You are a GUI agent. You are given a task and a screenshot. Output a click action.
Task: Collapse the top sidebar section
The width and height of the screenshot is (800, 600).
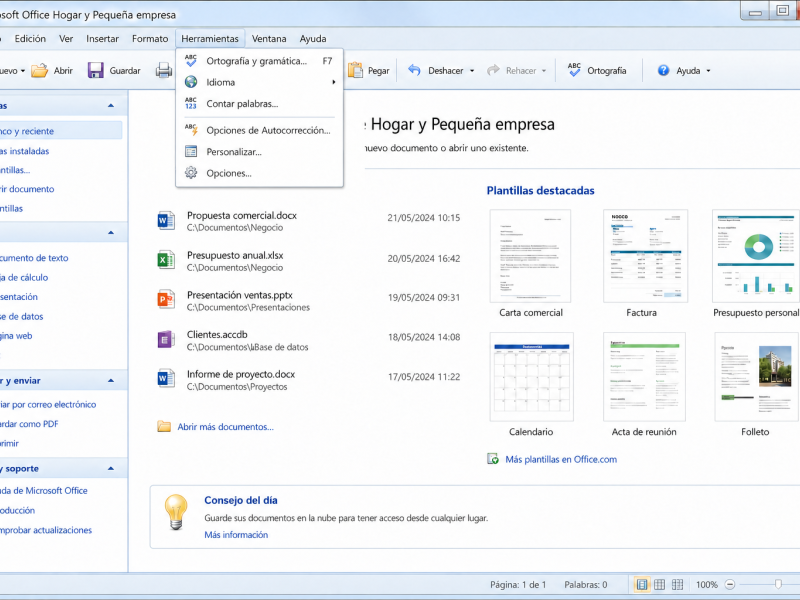[111, 106]
